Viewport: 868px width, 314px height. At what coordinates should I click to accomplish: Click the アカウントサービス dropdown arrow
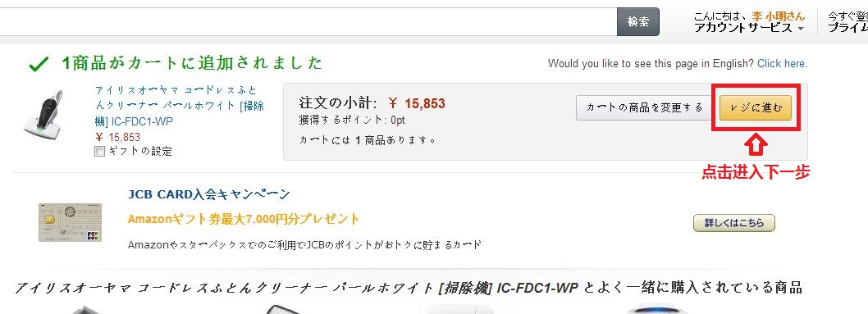click(801, 29)
